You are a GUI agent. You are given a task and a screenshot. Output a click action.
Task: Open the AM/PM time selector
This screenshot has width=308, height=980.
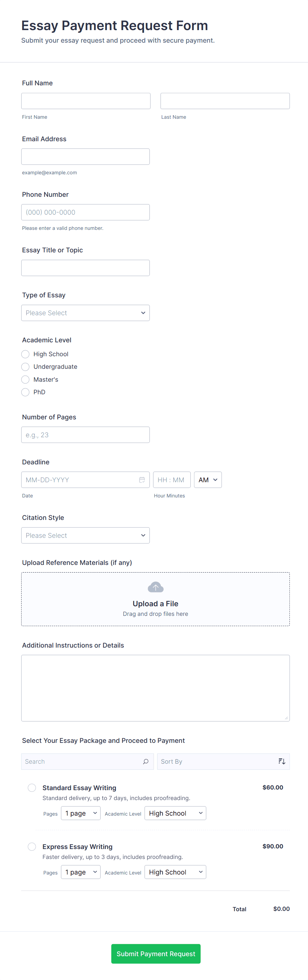click(208, 480)
